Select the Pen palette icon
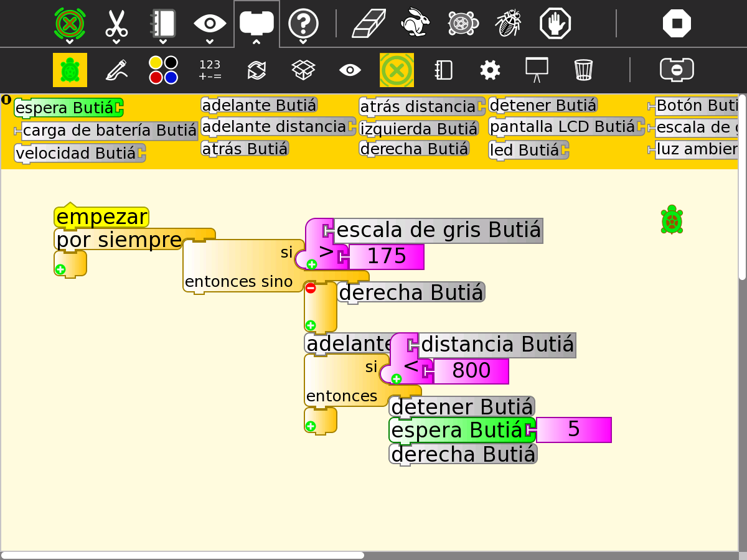This screenshot has height=560, width=747. click(x=116, y=70)
